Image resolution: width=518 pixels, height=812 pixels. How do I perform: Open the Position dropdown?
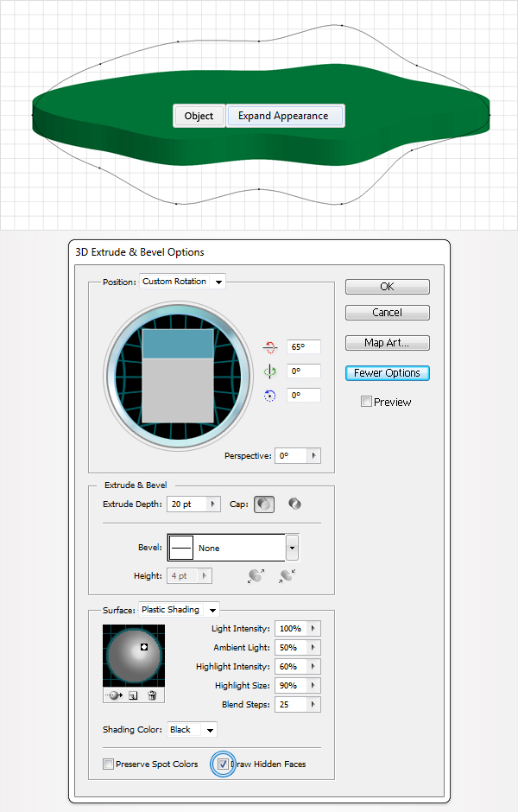click(x=182, y=282)
